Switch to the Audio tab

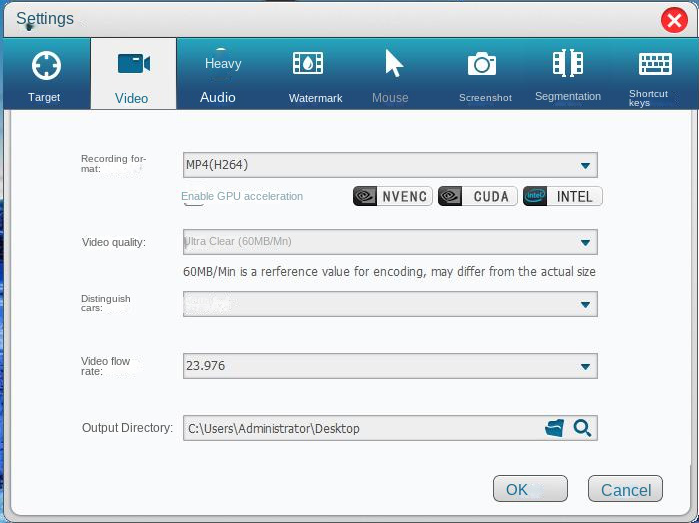point(218,74)
